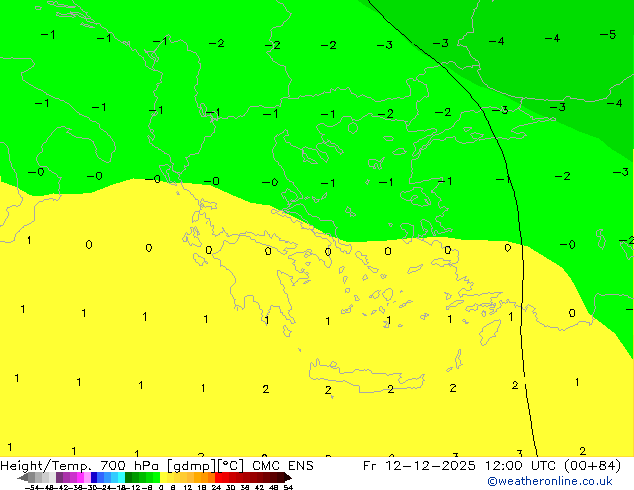Click the Crete island outline
This screenshot has height=490, width=634.
[366, 376]
